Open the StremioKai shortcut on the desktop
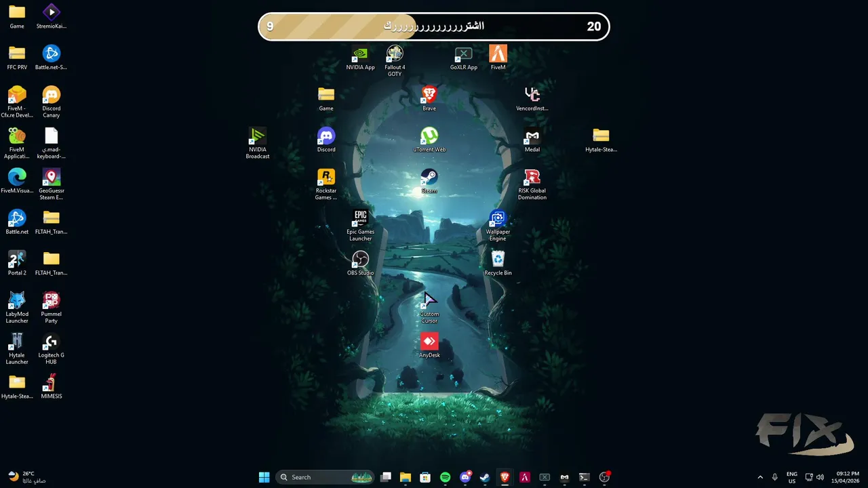 pyautogui.click(x=52, y=17)
